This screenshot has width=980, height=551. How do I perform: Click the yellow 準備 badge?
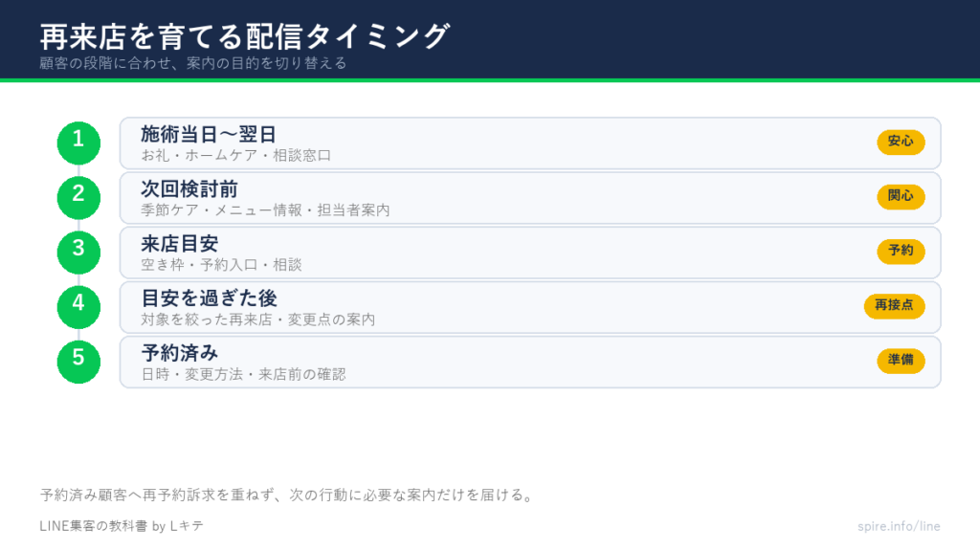click(901, 361)
